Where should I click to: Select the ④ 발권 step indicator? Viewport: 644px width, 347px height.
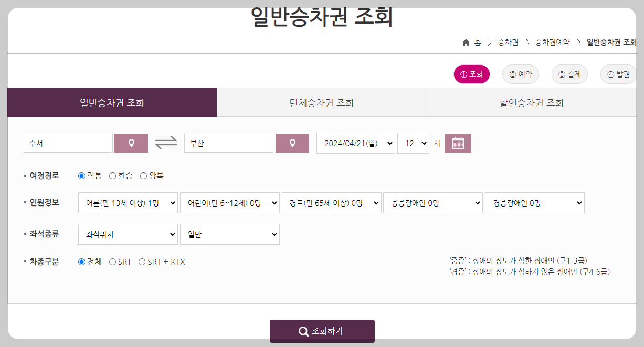619,74
